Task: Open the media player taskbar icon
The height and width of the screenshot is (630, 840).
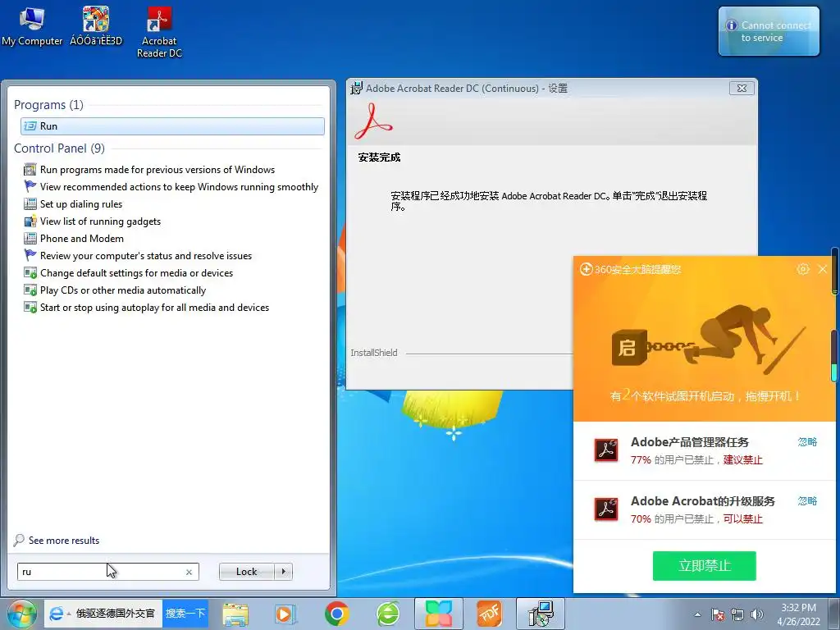Action: tap(285, 614)
